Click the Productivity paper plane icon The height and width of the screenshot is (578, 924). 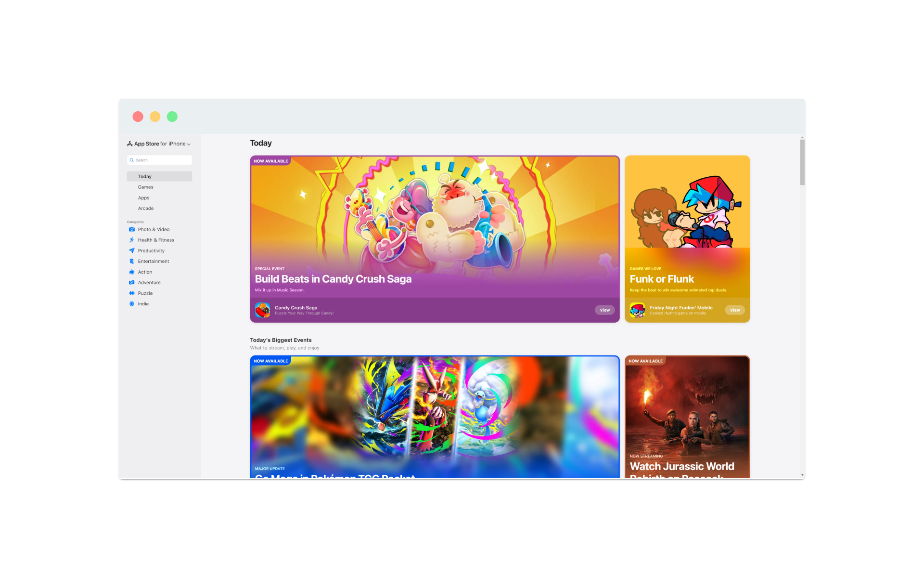click(132, 250)
